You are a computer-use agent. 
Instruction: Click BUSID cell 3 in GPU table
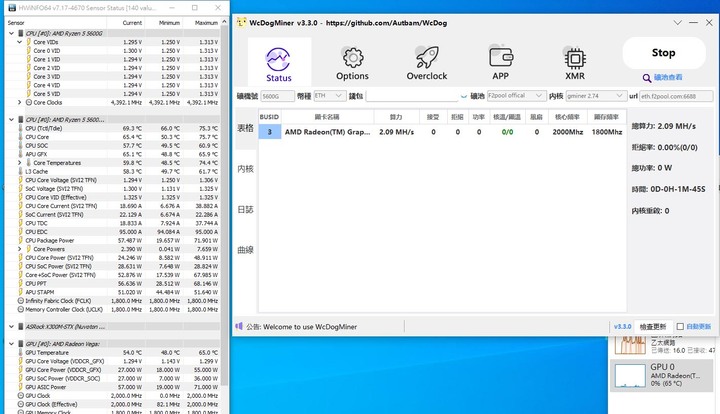[270, 132]
